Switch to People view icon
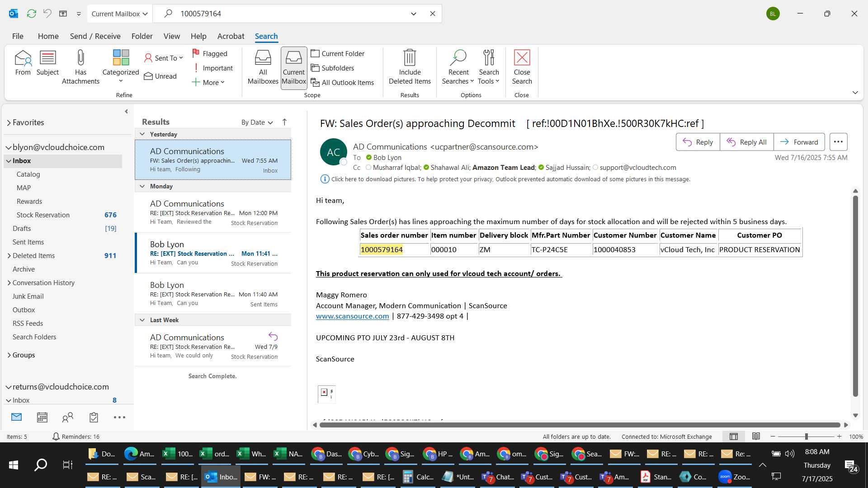Image resolution: width=868 pixels, height=488 pixels. 68,418
